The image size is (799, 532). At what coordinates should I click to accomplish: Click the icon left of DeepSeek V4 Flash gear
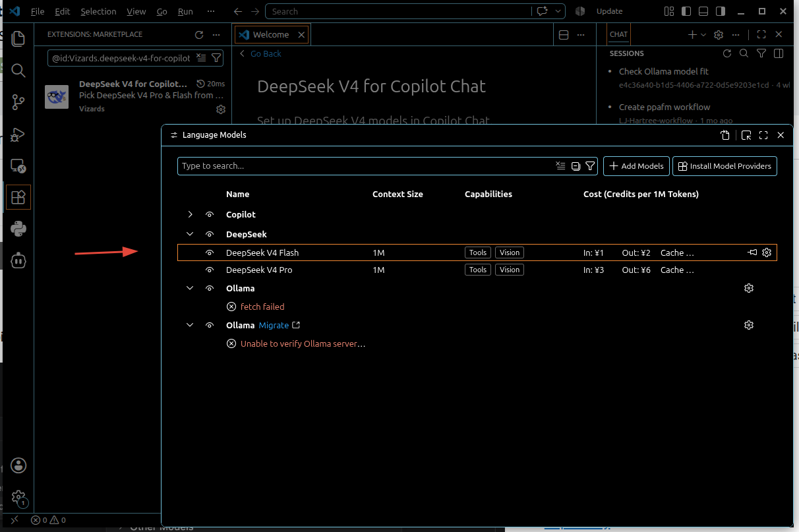point(752,252)
